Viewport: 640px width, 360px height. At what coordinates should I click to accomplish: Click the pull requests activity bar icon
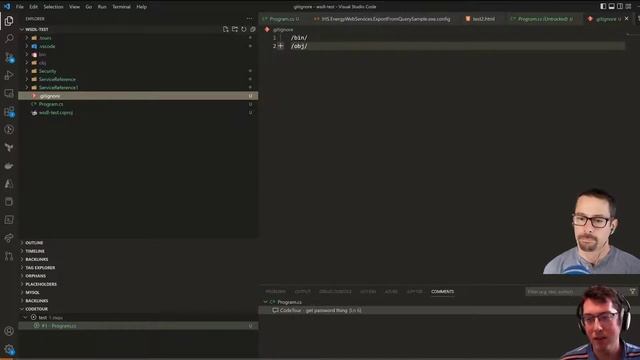pyautogui.click(x=9, y=256)
